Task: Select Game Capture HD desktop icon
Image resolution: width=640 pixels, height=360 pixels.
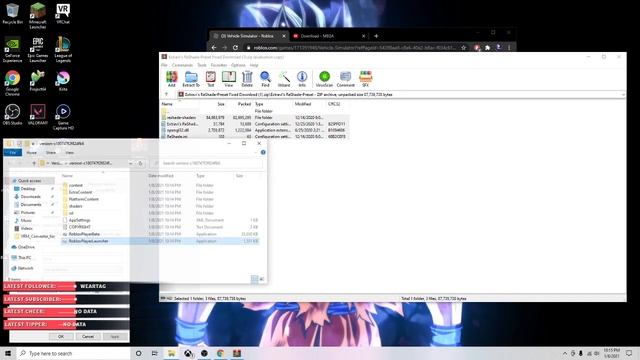Action: tap(63, 117)
